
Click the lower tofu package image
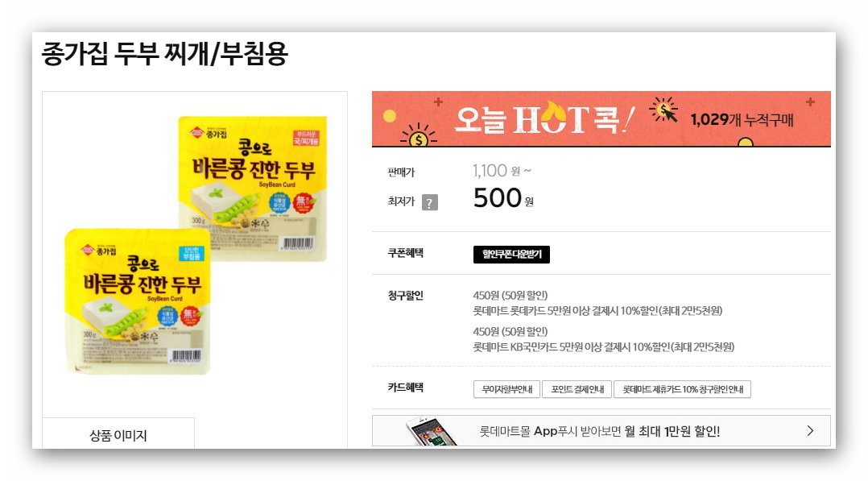pyautogui.click(x=138, y=301)
